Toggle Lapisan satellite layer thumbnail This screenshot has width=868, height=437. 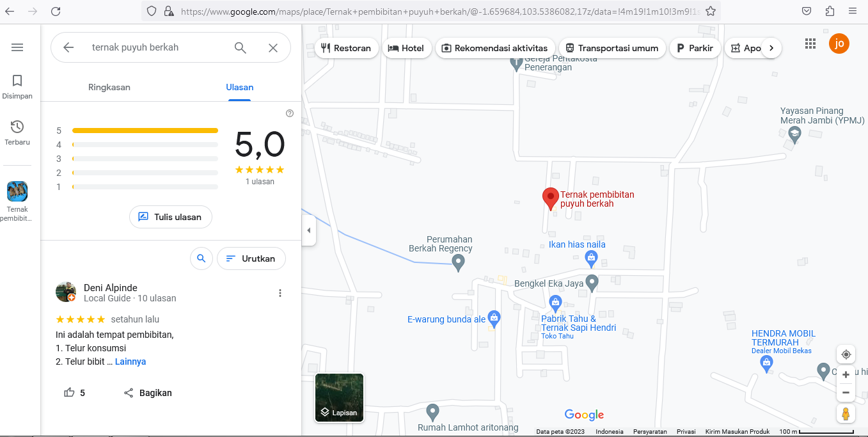point(339,397)
